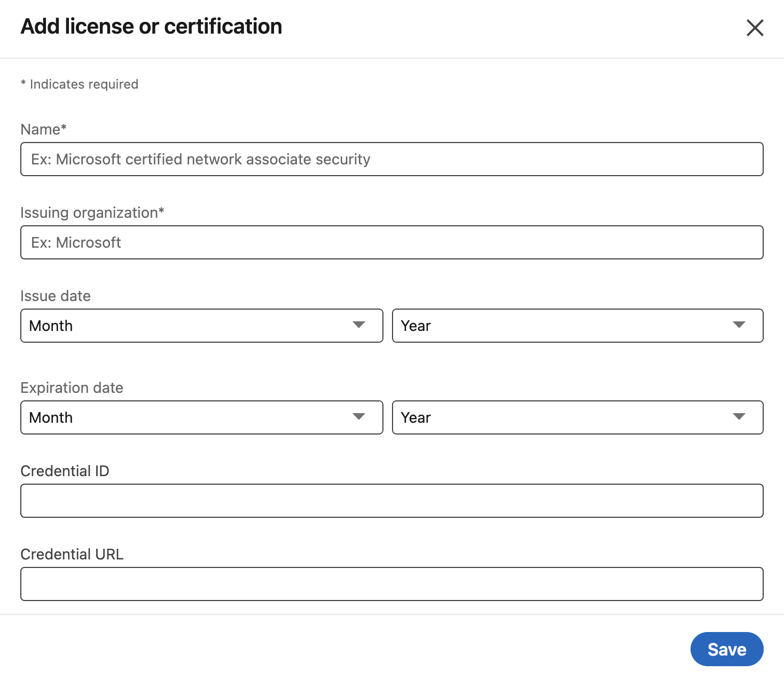Save the license or certification
This screenshot has width=784, height=679.
726,649
